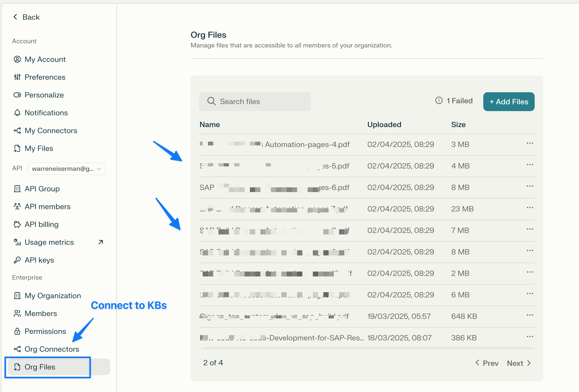Click the magnifier icon in the search box
This screenshot has width=579, height=392.
coord(211,101)
